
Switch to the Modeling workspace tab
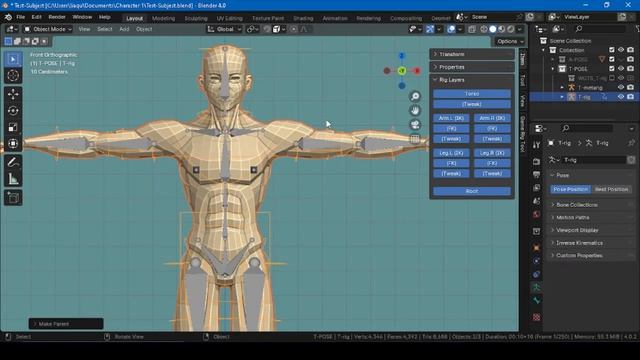[x=163, y=18]
